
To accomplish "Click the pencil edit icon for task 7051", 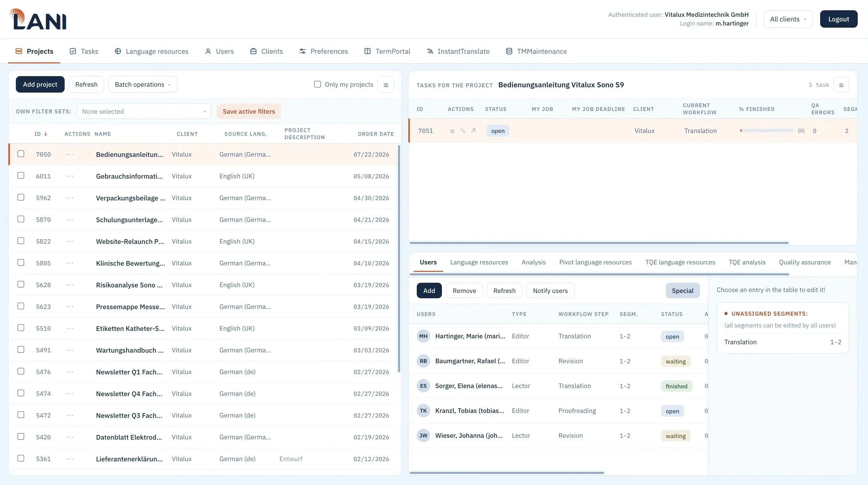I will click(463, 131).
